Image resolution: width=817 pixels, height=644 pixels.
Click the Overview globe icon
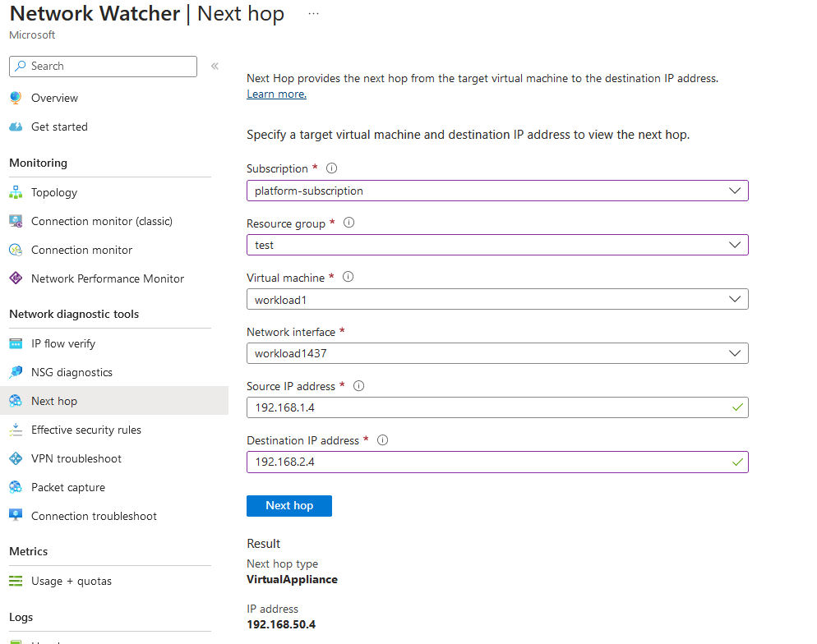pyautogui.click(x=16, y=98)
